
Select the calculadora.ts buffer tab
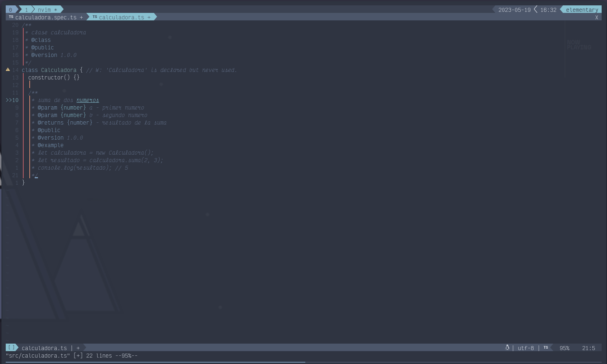click(x=122, y=17)
